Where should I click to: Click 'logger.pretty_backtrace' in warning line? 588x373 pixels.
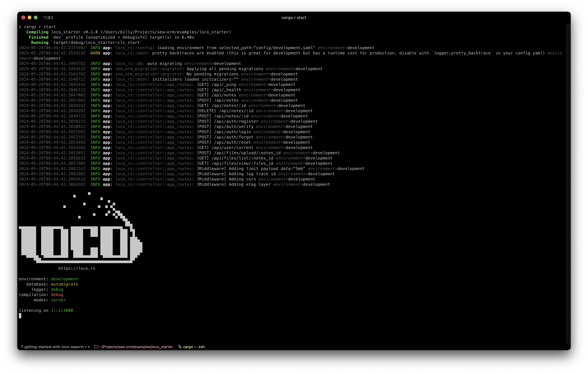pos(462,53)
